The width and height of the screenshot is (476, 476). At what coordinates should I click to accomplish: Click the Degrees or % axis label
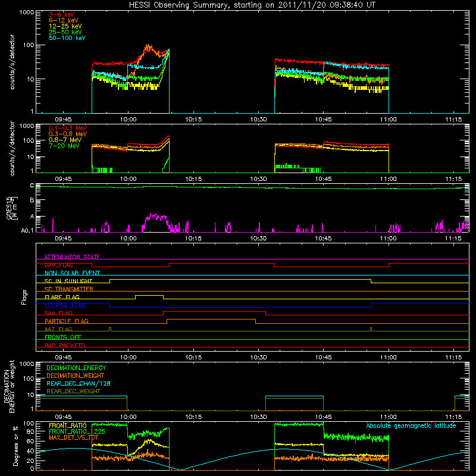click(15, 446)
